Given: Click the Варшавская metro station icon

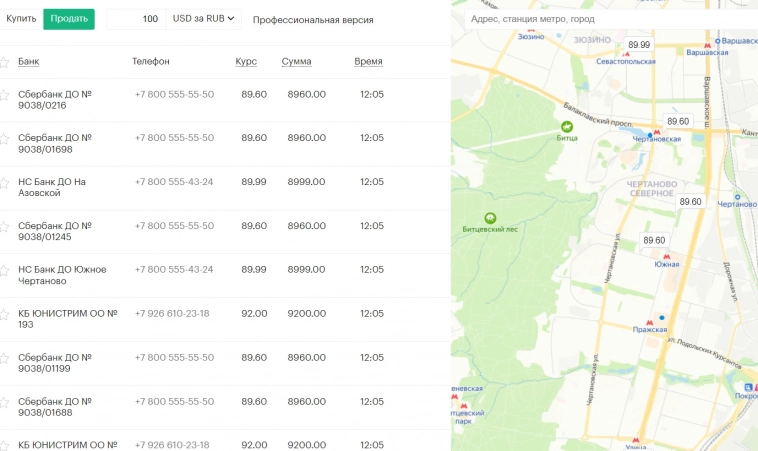Looking at the screenshot, I should pyautogui.click(x=708, y=47).
